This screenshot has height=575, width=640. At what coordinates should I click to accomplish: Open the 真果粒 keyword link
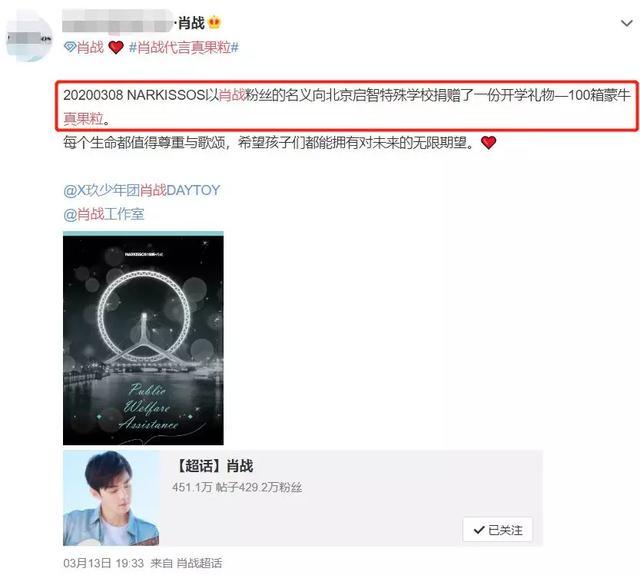pos(84,118)
